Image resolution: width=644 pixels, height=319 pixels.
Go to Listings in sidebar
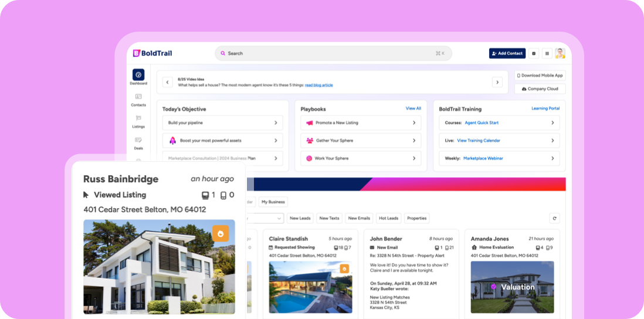(138, 119)
